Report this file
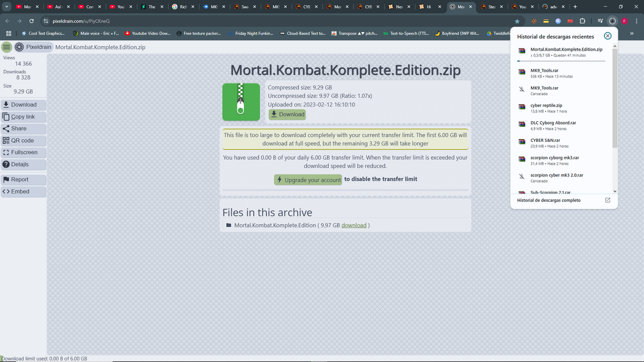Image resolution: width=644 pixels, height=362 pixels. (x=24, y=179)
